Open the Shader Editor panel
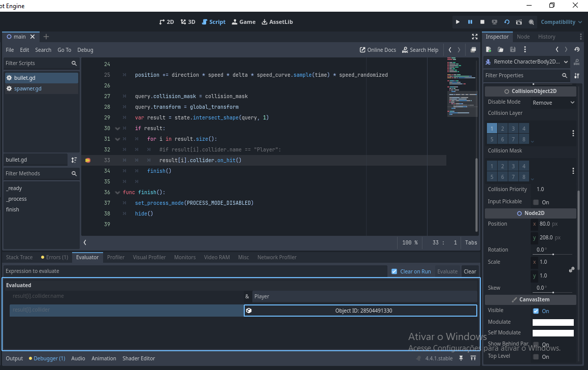The height and width of the screenshot is (370, 588). (139, 358)
